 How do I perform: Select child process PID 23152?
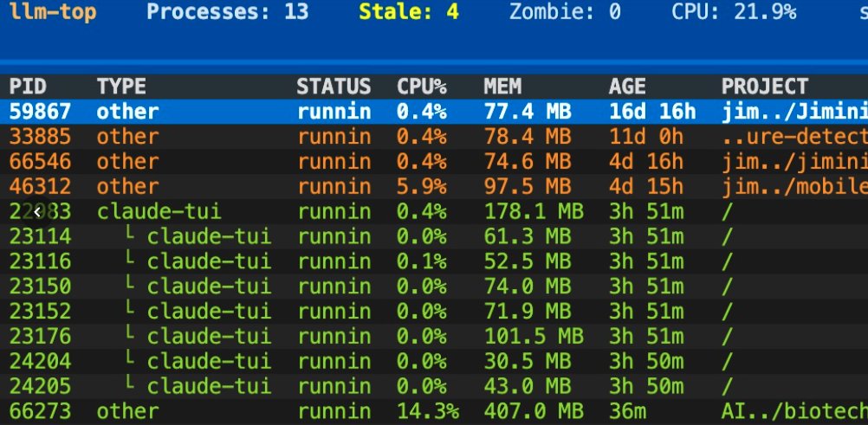coord(434,312)
